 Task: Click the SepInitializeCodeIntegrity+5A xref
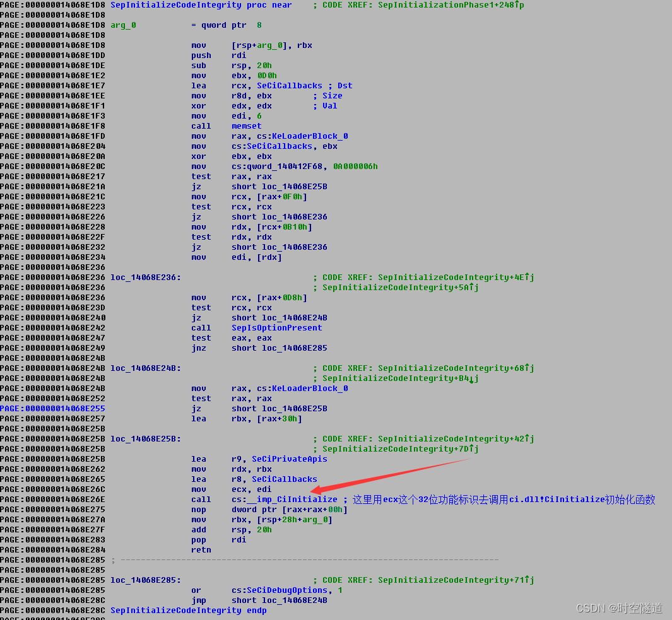400,288
